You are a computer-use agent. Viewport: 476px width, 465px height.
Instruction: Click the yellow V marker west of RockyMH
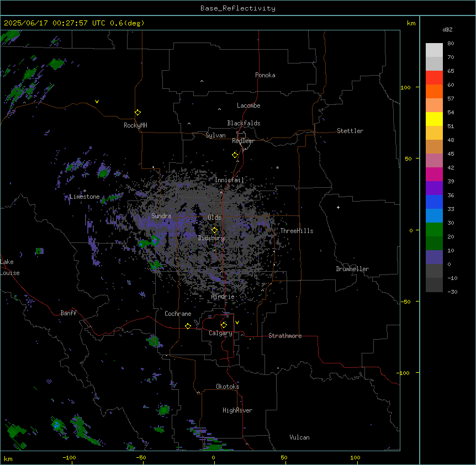[x=97, y=102]
